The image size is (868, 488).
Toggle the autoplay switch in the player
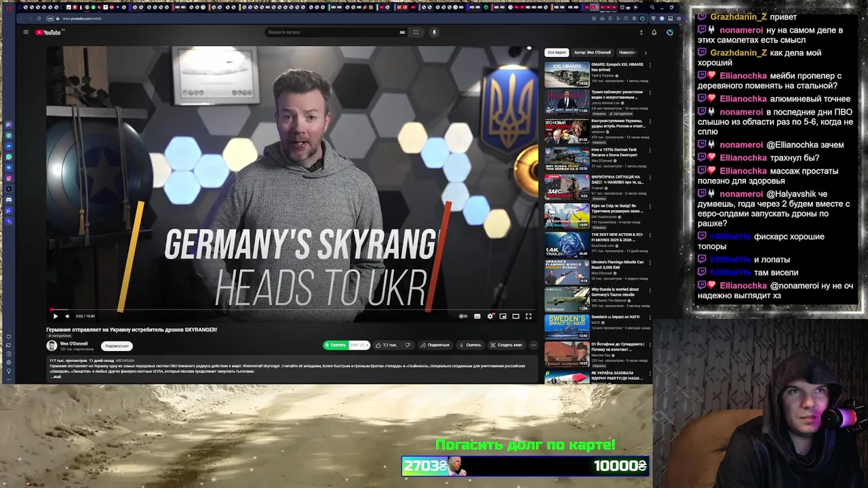tap(463, 316)
